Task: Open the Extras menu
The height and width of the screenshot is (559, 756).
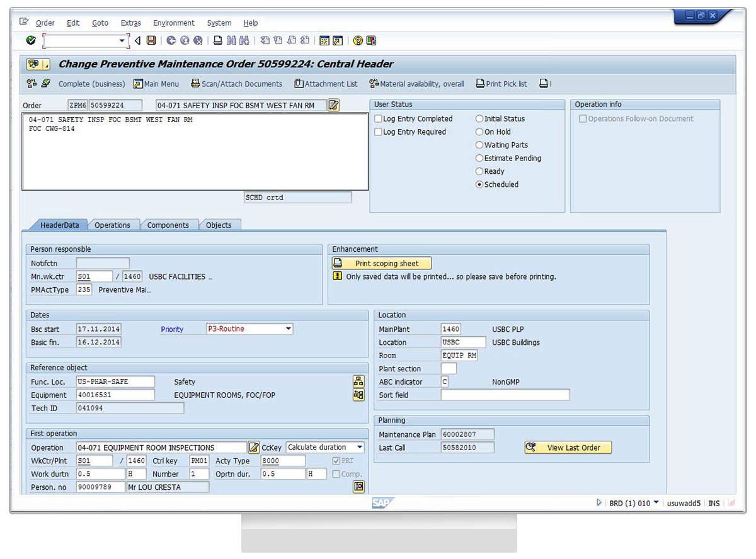Action: click(x=130, y=23)
